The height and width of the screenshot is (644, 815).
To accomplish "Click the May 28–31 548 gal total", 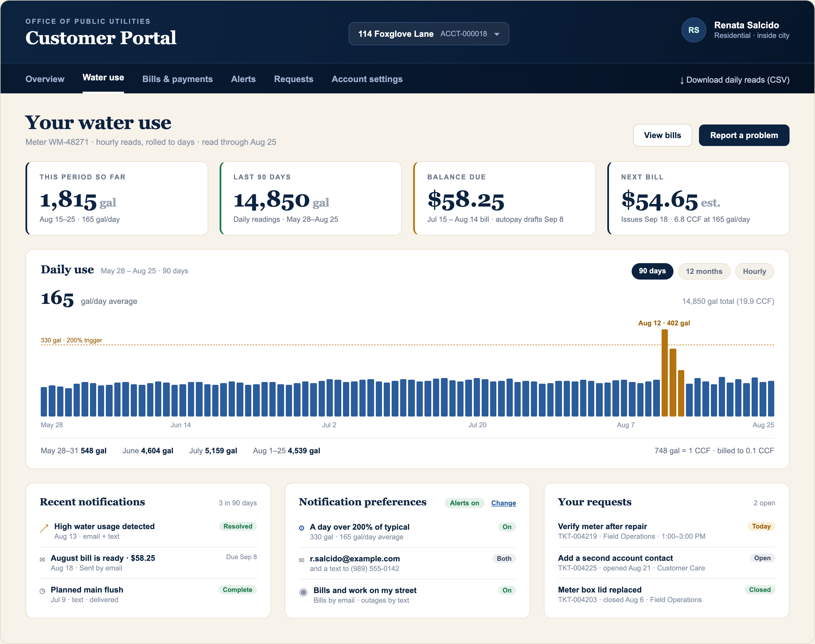I will click(74, 450).
